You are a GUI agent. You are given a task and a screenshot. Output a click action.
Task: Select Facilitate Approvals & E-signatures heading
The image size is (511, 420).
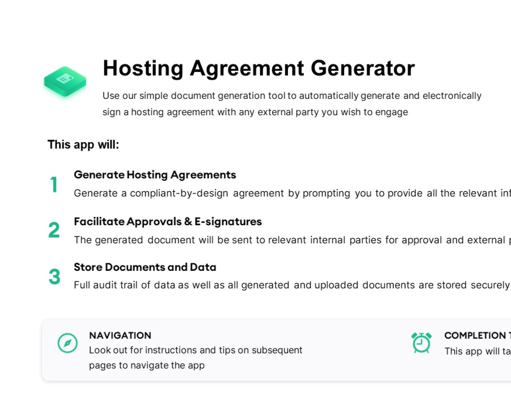pyautogui.click(x=168, y=221)
